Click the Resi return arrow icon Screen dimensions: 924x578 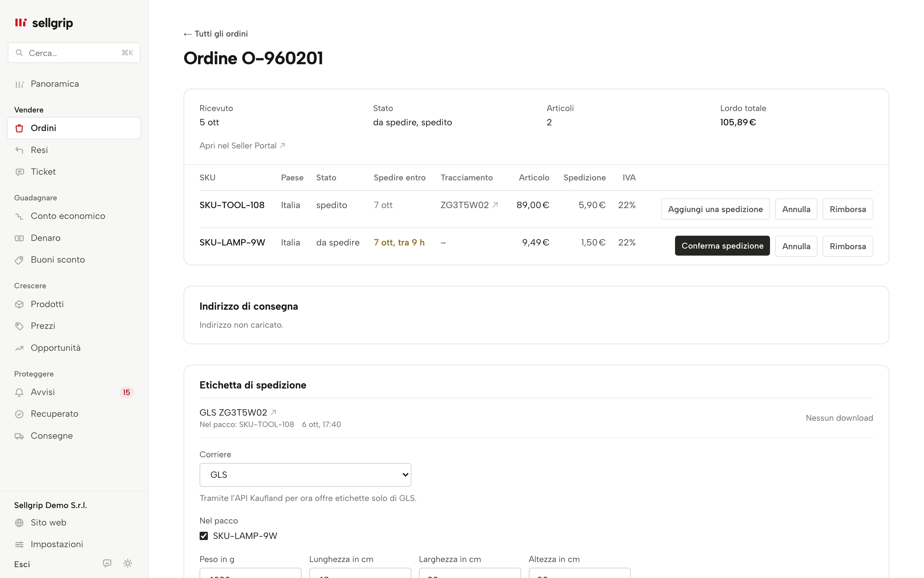pos(19,150)
